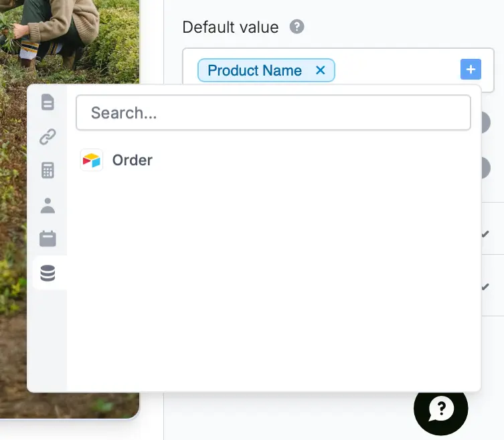Click the lower checkmark at right edge
The width and height of the screenshot is (504, 440).
pos(485,286)
